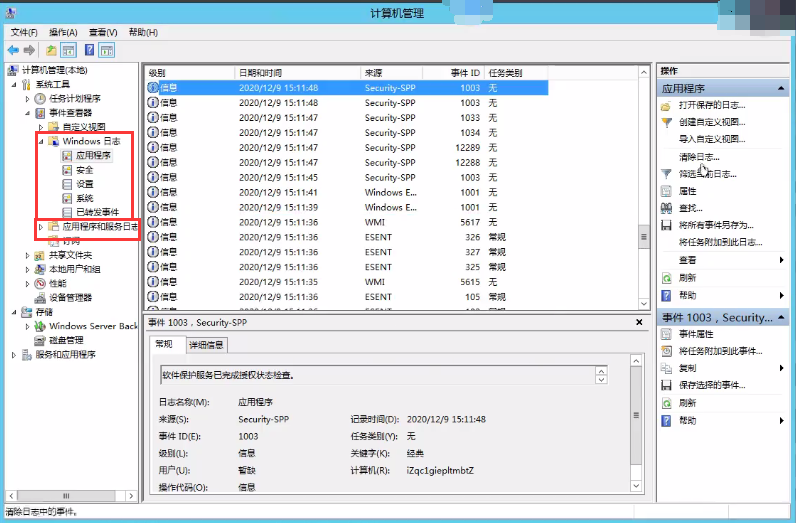Image resolution: width=796 pixels, height=523 pixels.
Task: Collapse the Windows 日志 tree node
Action: (41, 142)
